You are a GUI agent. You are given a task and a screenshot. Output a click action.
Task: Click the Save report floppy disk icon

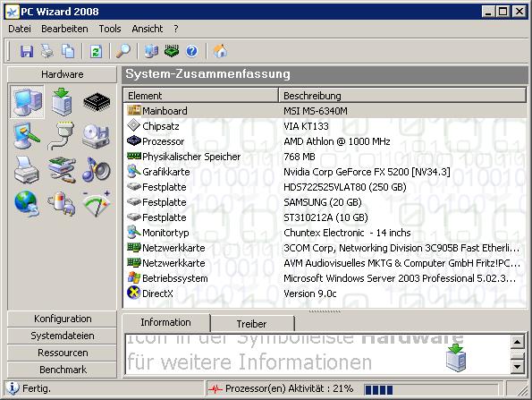[27, 51]
